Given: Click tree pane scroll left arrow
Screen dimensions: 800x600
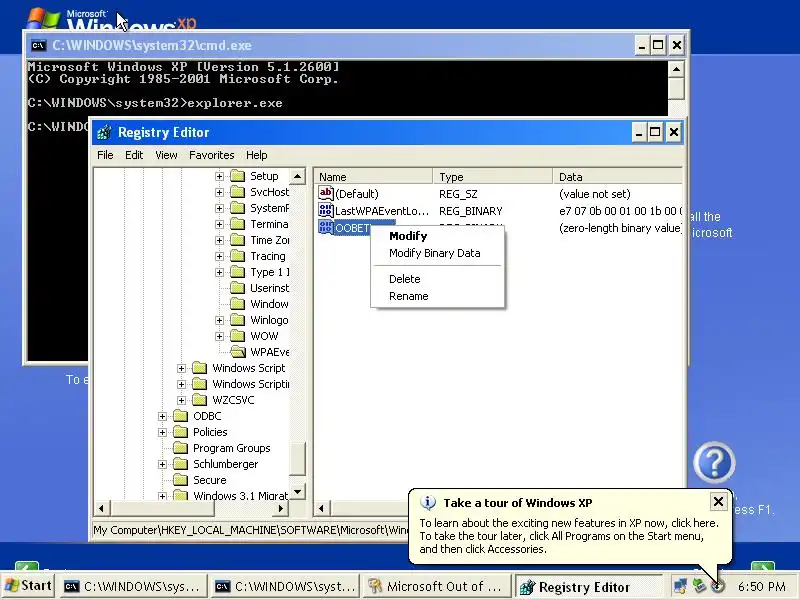Looking at the screenshot, I should [x=102, y=508].
